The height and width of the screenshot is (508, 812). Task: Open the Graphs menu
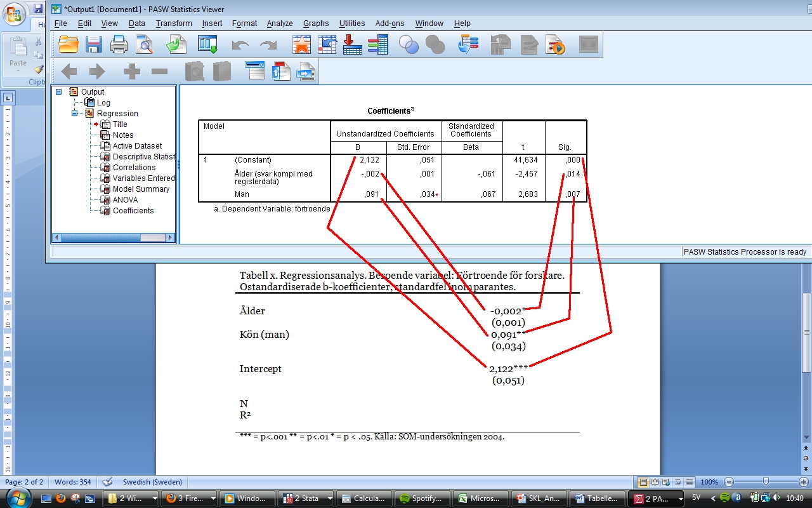coord(315,23)
